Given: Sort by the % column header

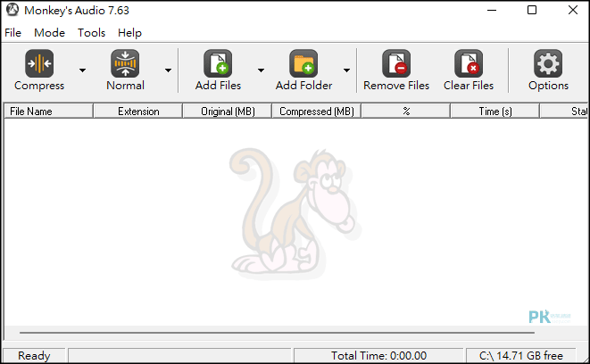Looking at the screenshot, I should [x=406, y=112].
